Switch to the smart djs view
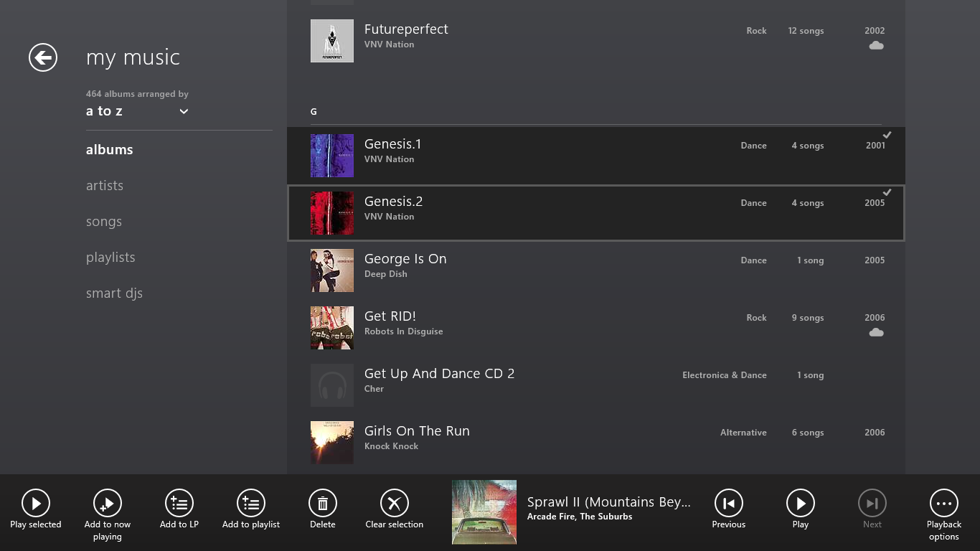980x551 pixels. tap(114, 293)
